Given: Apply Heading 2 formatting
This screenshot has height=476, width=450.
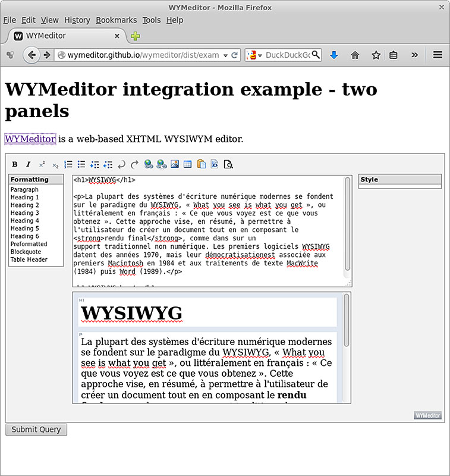Looking at the screenshot, I should (25, 205).
